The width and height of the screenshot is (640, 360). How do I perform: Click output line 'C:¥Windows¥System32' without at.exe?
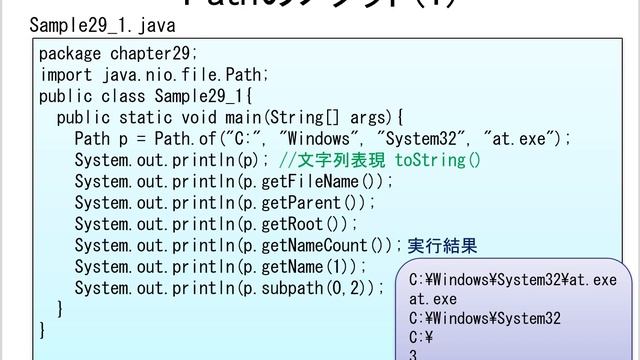click(485, 318)
